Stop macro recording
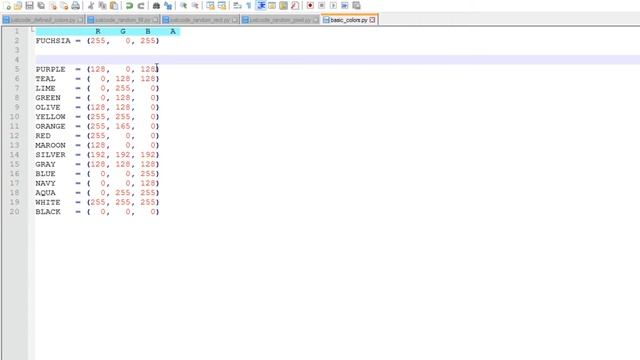This screenshot has width=640, height=360. point(322,6)
